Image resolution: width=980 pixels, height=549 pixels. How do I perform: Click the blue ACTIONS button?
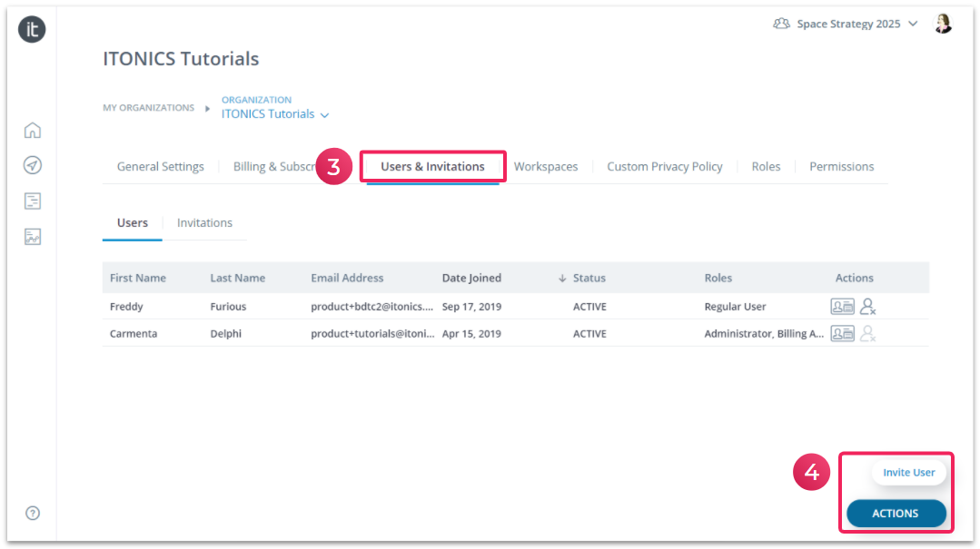(x=896, y=514)
